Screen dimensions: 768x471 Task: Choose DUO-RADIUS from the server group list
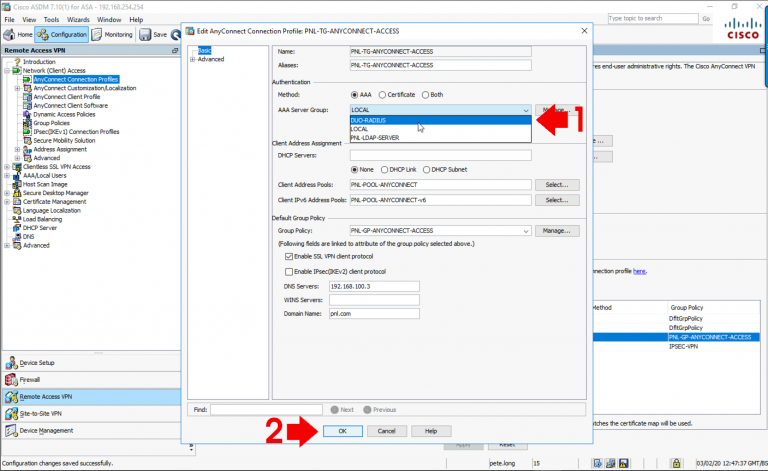pyautogui.click(x=440, y=120)
